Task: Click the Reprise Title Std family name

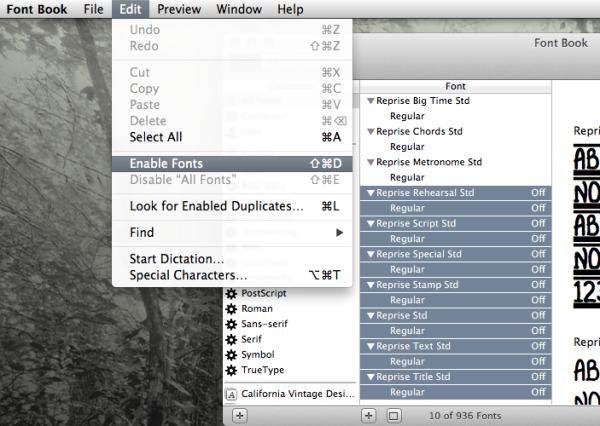Action: (x=413, y=377)
